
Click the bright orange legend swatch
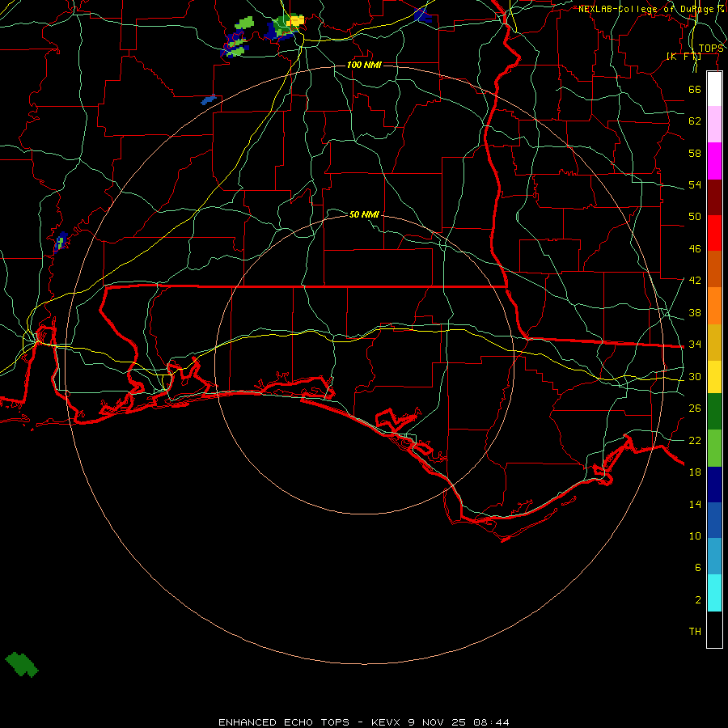point(714,306)
